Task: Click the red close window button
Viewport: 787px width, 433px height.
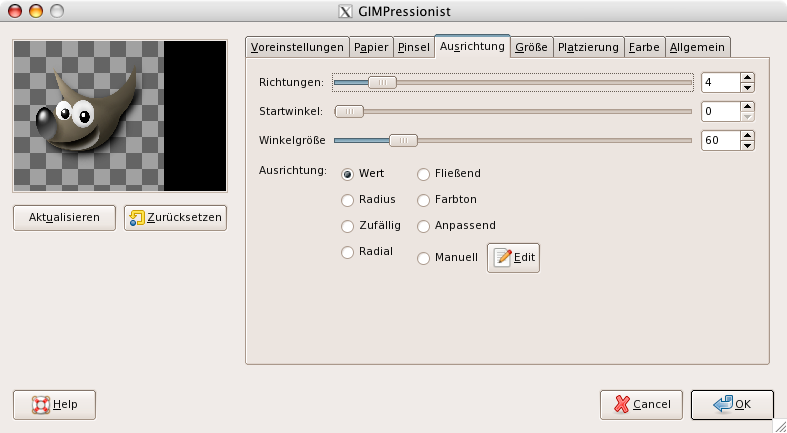Action: coord(15,11)
